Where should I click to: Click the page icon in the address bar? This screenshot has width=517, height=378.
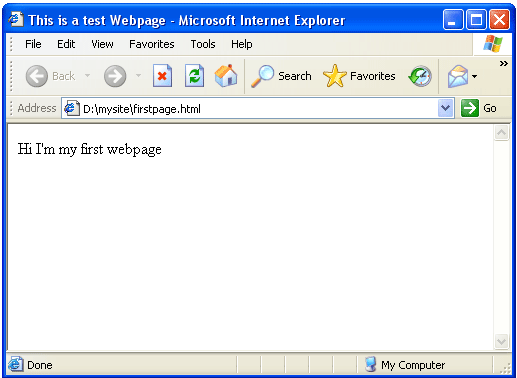(71, 108)
